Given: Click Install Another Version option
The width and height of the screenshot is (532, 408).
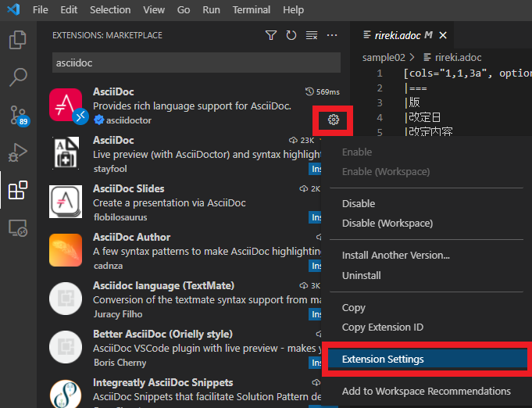Looking at the screenshot, I should click(x=395, y=255).
